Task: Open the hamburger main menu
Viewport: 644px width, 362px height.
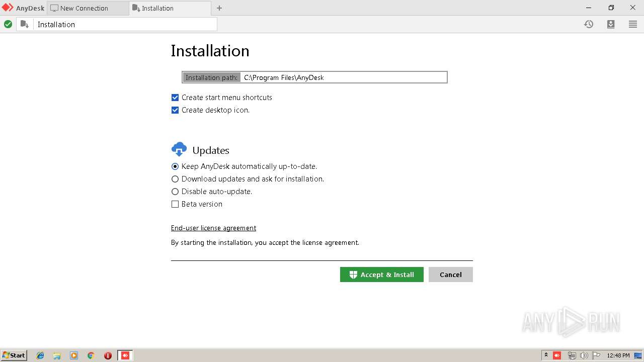Action: 633,24
